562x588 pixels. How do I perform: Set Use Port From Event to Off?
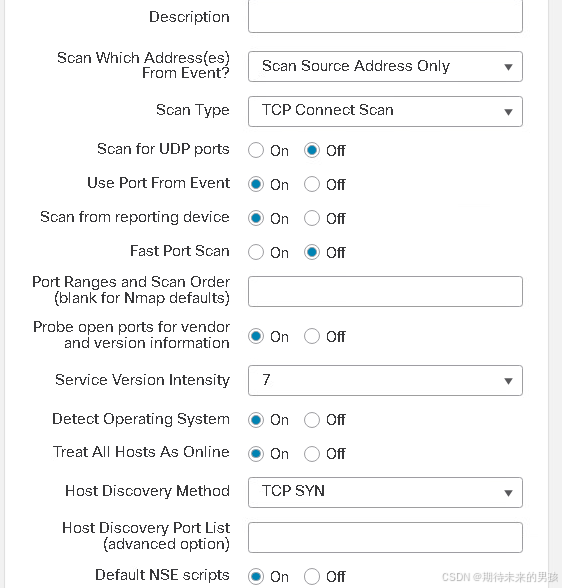tap(312, 184)
